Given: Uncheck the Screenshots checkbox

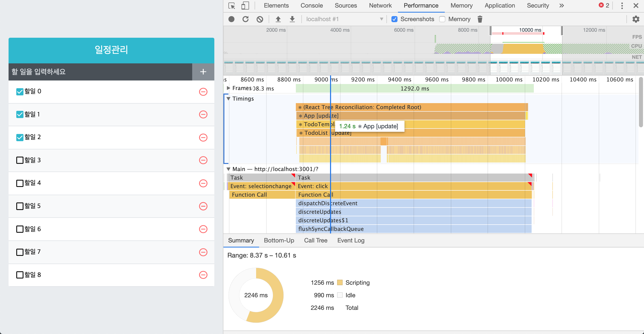Looking at the screenshot, I should [x=394, y=19].
